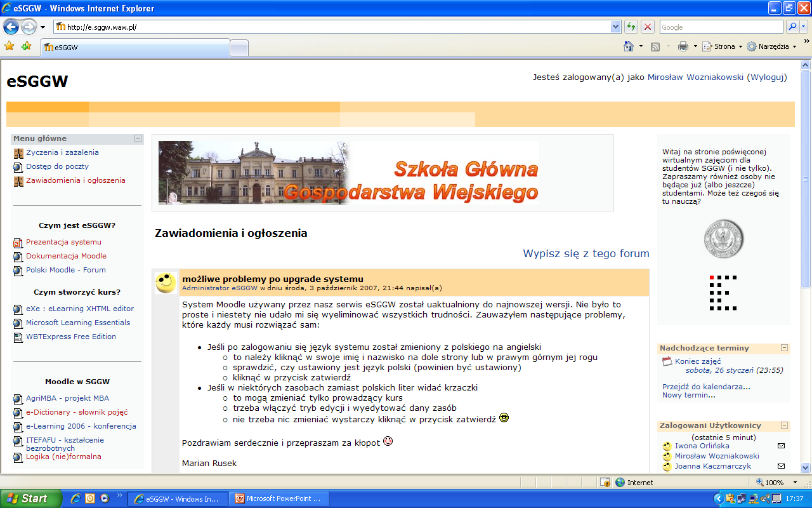Open Zawiadomienia i ogłoszenia menu link
The width and height of the screenshot is (812, 508).
click(75, 180)
